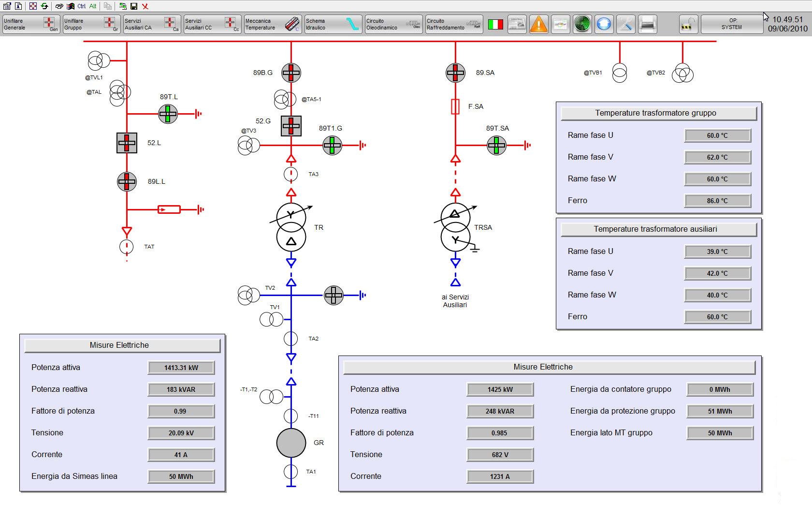The height and width of the screenshot is (520, 812).
Task: Open the Servizi Ausiliari CA page
Action: tap(152, 24)
